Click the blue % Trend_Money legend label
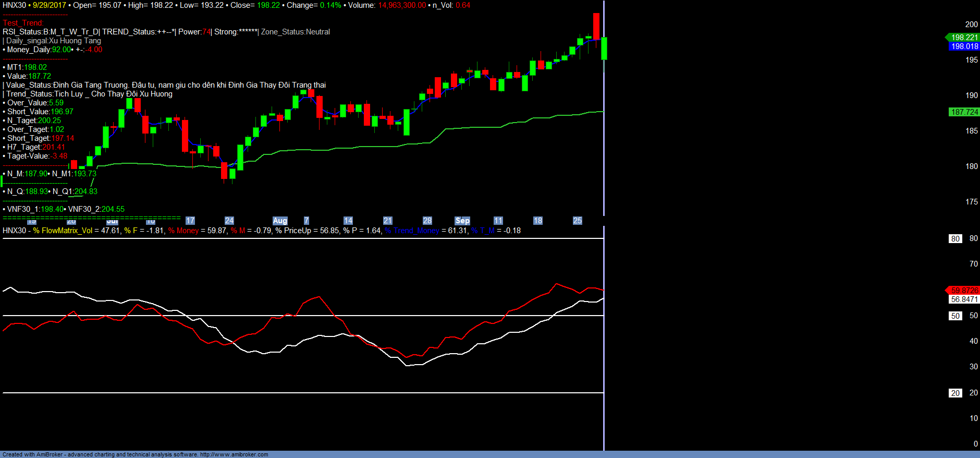Viewport: 980px width, 458px height. (x=412, y=231)
